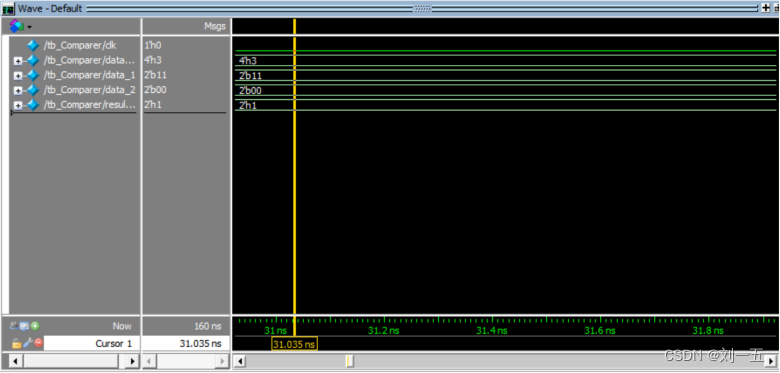Click the 31.035 ns cursor value field
This screenshot has height=373, width=780.
(186, 343)
